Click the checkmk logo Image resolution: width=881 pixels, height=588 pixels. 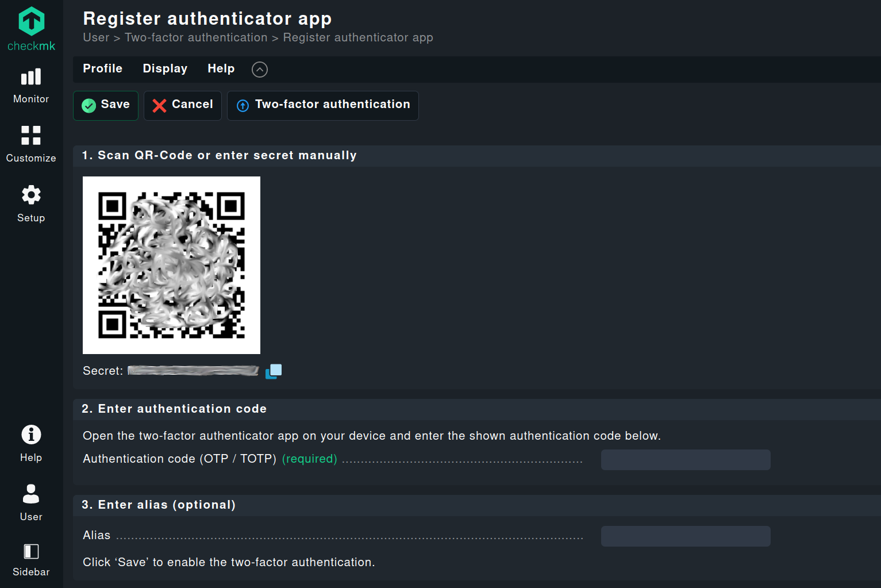point(31,29)
